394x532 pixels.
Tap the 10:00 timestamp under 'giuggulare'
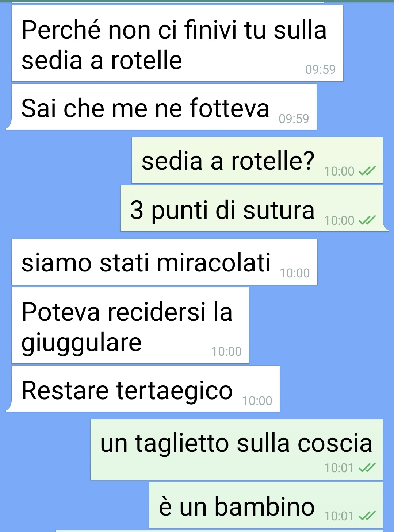click(x=226, y=351)
